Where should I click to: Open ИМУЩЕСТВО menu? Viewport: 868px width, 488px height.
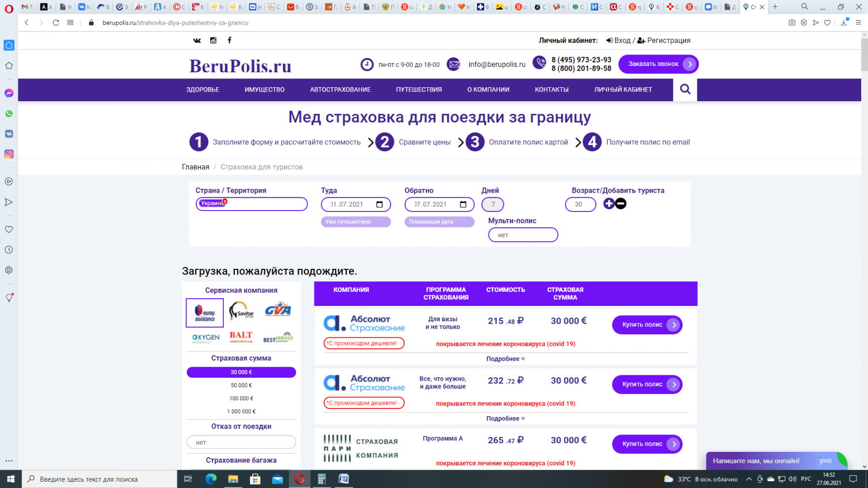pos(264,90)
